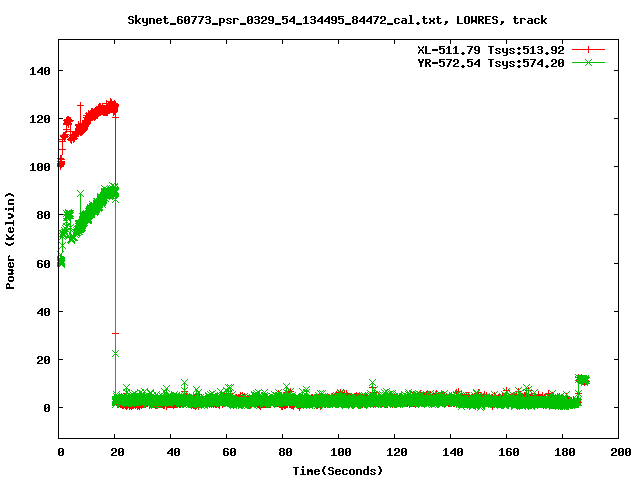Click the x-axis tick label 60
Viewport: 640px width, 480px height.
[x=229, y=452]
